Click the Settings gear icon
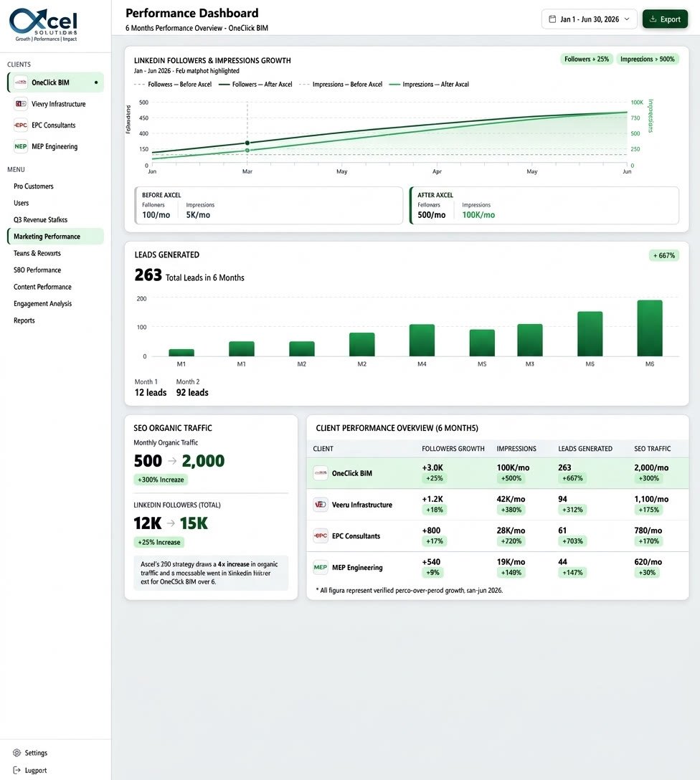The width and height of the screenshot is (700, 780). (17, 753)
